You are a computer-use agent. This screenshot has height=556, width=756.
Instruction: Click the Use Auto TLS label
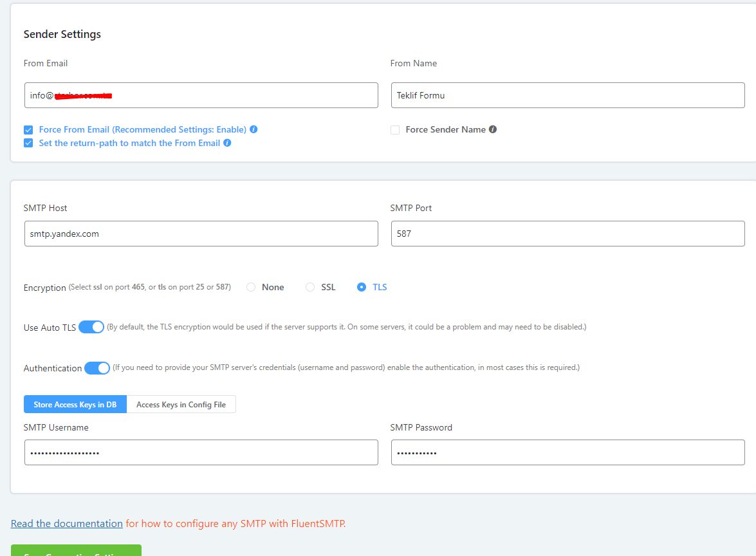[x=50, y=328]
